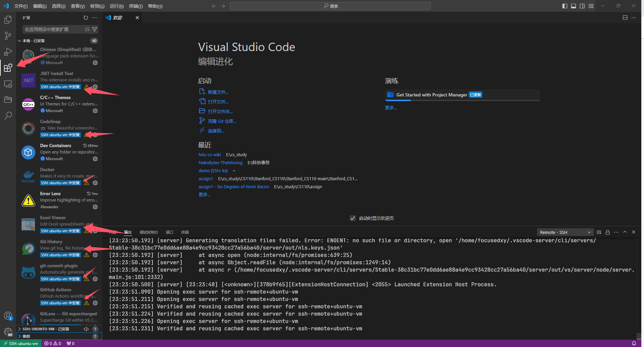Screen dimensions: 644x347
Task: Click errors and warnings status item
Action: [x=53, y=343]
